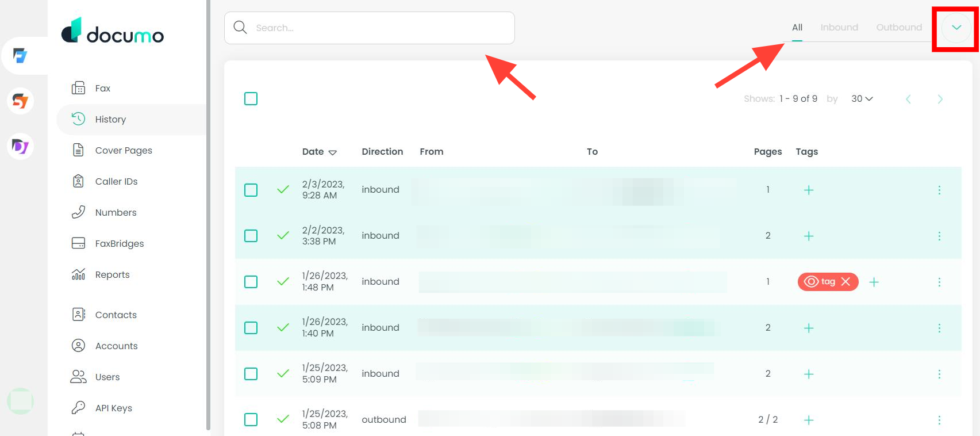Go to next page of results
Image resolution: width=980 pixels, height=436 pixels.
[940, 99]
